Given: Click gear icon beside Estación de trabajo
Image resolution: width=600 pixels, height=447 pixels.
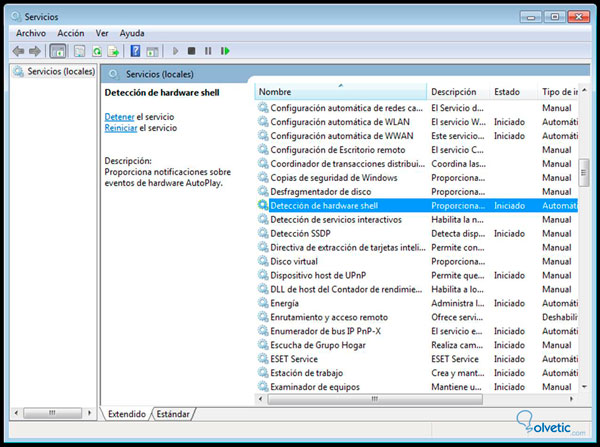Looking at the screenshot, I should click(263, 372).
